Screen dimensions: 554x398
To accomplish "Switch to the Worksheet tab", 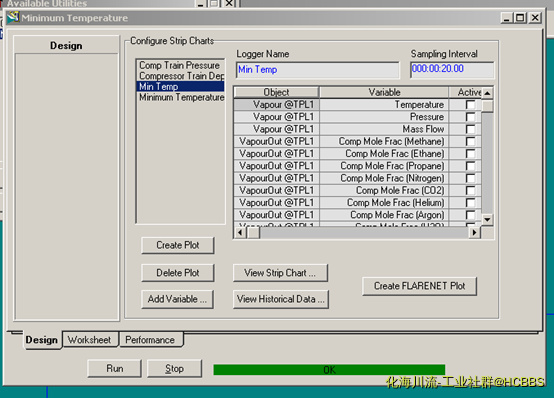I will (x=89, y=340).
